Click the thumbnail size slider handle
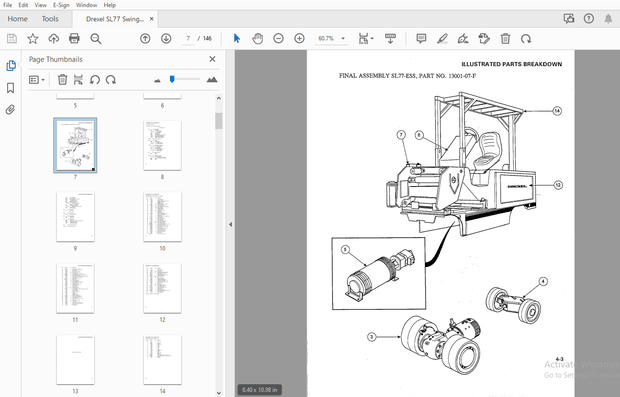This screenshot has width=620, height=397. pos(172,79)
